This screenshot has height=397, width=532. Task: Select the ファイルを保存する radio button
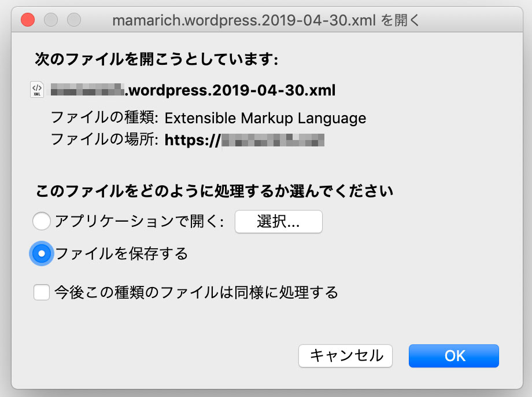click(x=42, y=253)
